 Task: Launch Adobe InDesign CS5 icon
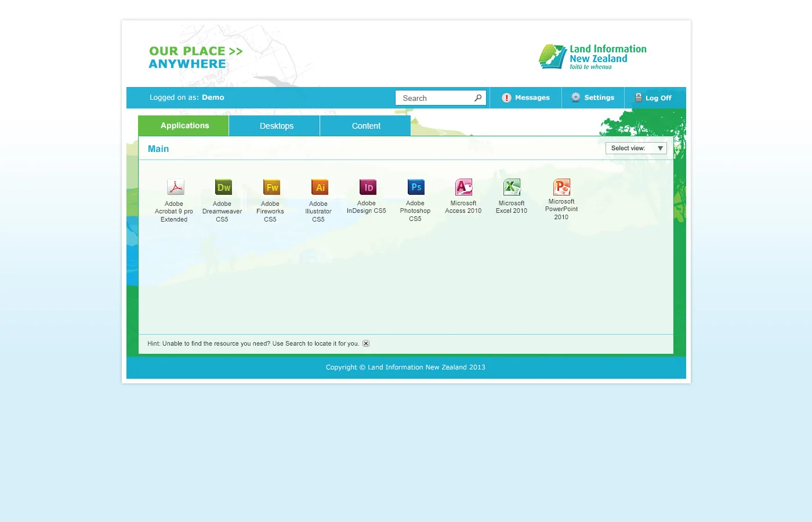point(368,187)
